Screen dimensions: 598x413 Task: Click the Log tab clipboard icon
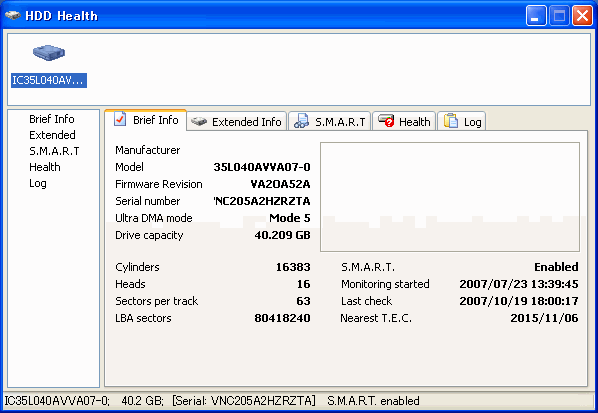click(451, 121)
